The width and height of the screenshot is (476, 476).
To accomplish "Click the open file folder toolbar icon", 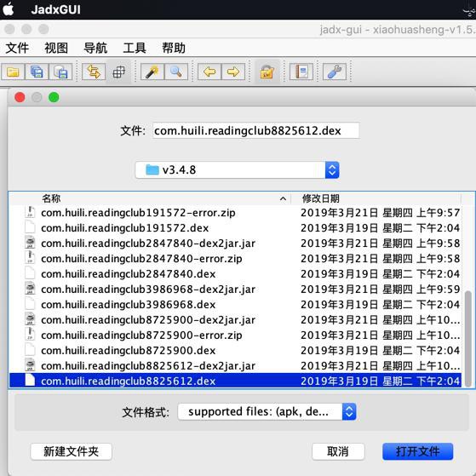I will coord(13,72).
